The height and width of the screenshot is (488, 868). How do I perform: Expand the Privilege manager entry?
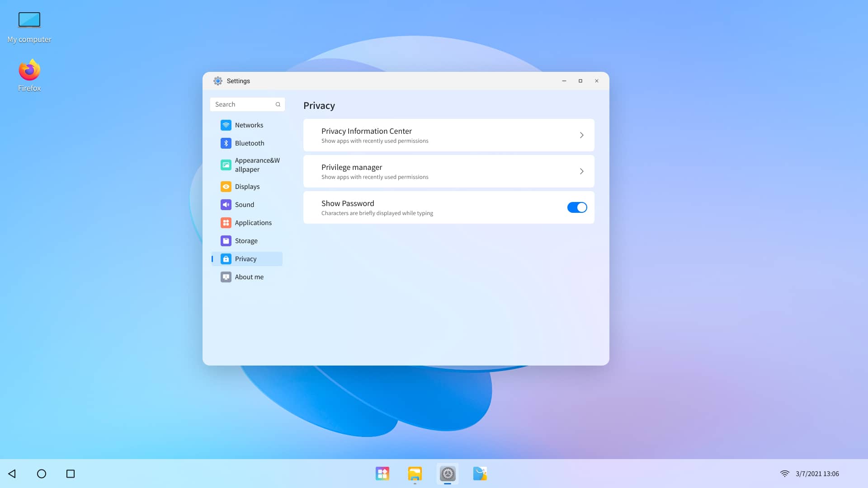click(x=448, y=171)
